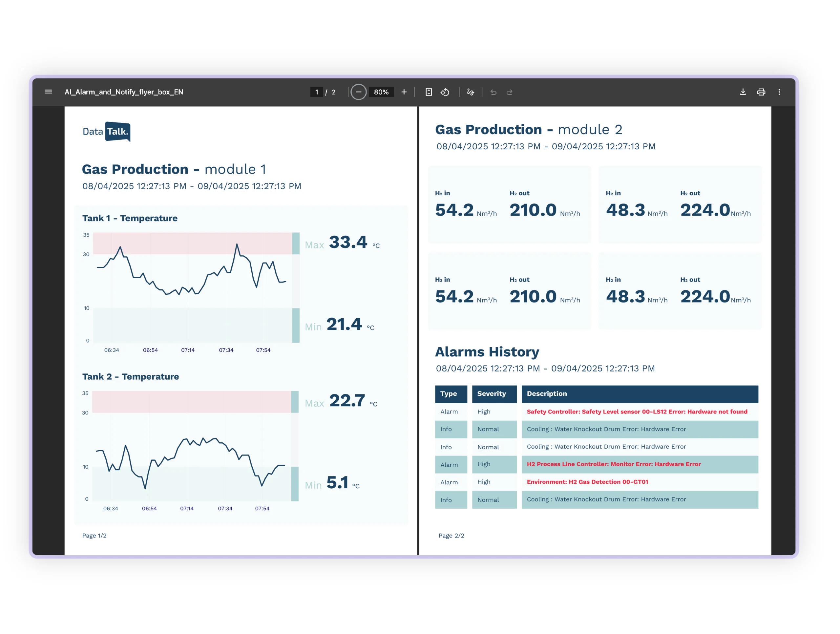This screenshot has width=840, height=634.
Task: Click the Description column header
Action: click(640, 394)
